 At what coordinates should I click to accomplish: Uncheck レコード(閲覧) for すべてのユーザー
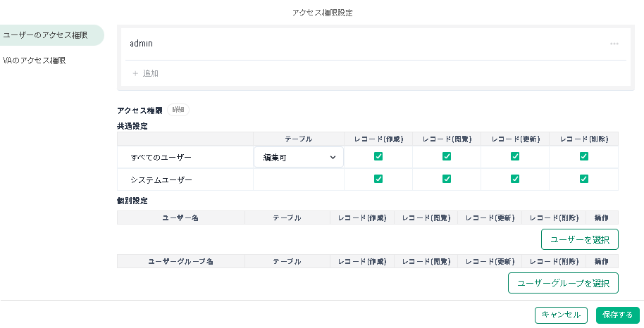coord(447,156)
